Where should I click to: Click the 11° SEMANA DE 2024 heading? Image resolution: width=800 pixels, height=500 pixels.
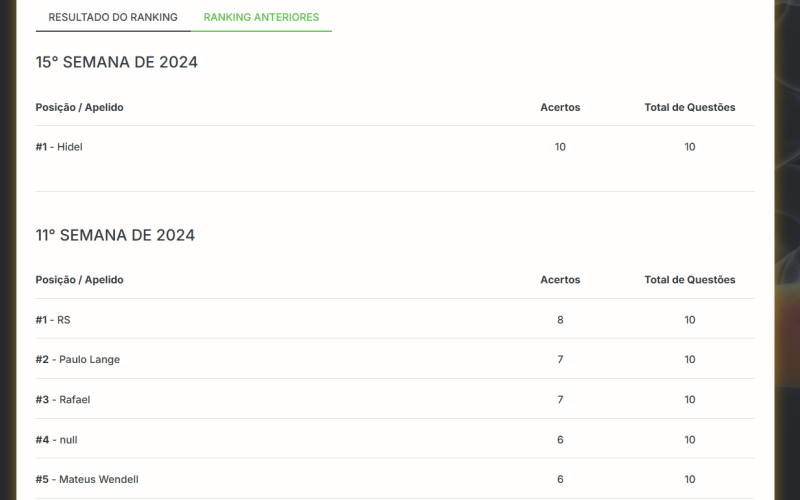pos(115,235)
